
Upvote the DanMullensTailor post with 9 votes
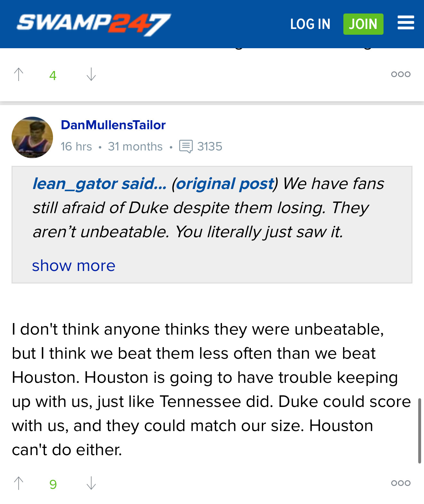19,483
